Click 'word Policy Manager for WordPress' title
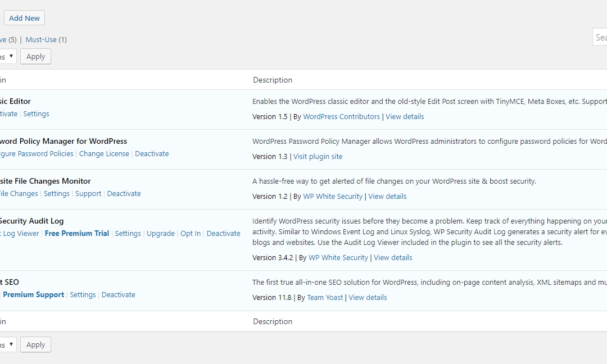This screenshot has height=364, width=607. (64, 141)
